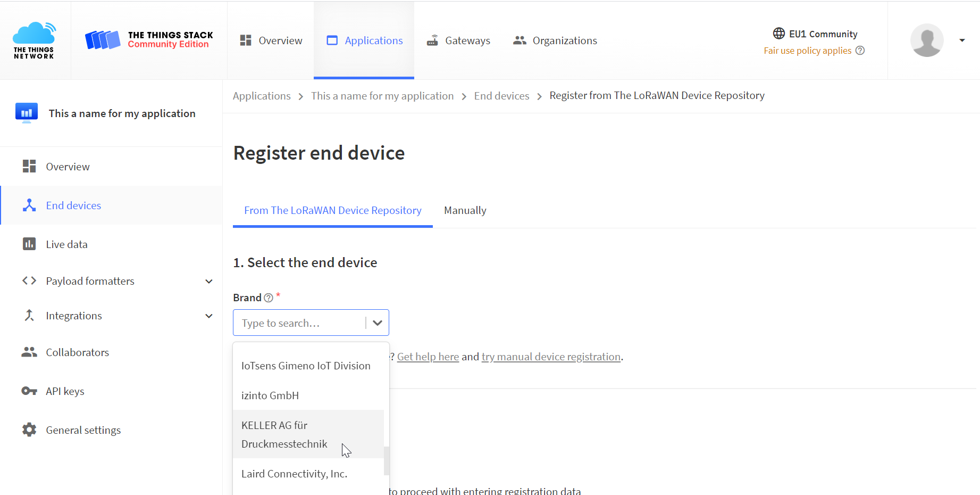This screenshot has width=980, height=495.
Task: Click The Things Stack Community Edition logo
Action: (149, 40)
